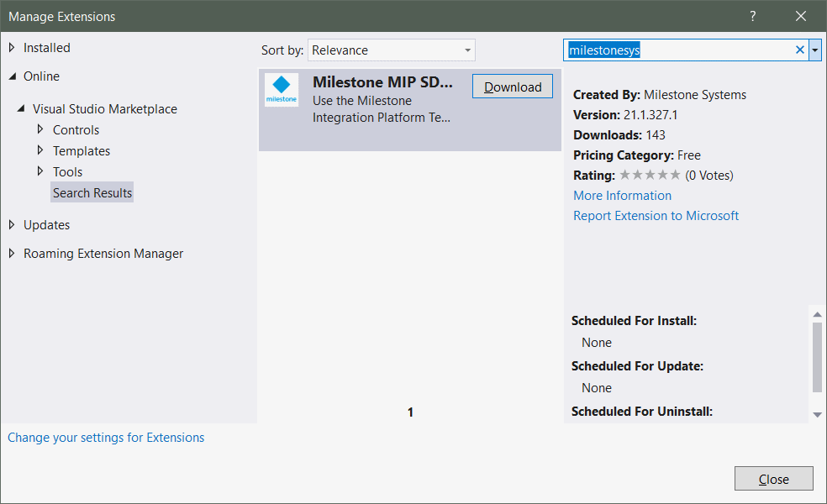Download the Milestone MIP SDK extension

coord(513,87)
